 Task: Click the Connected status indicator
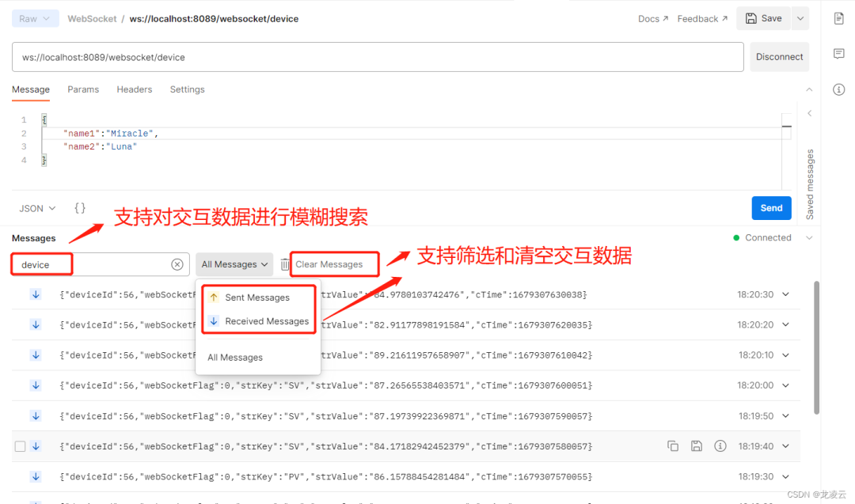(x=762, y=237)
